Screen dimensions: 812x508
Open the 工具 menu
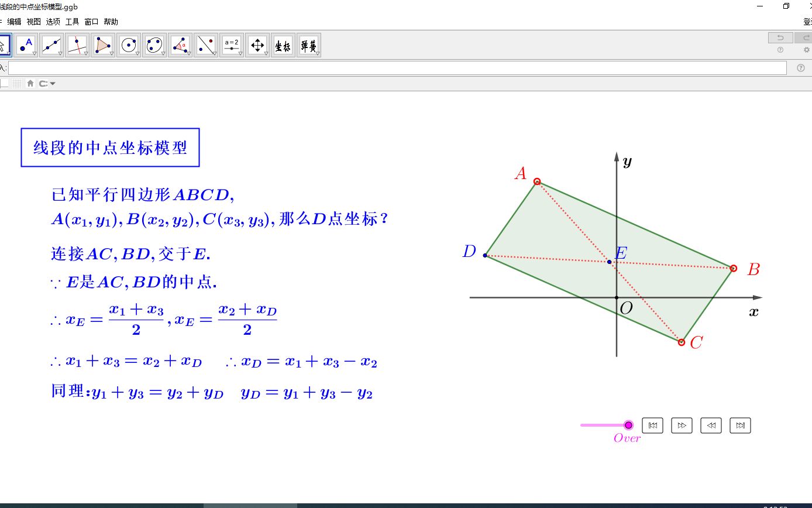coord(72,22)
